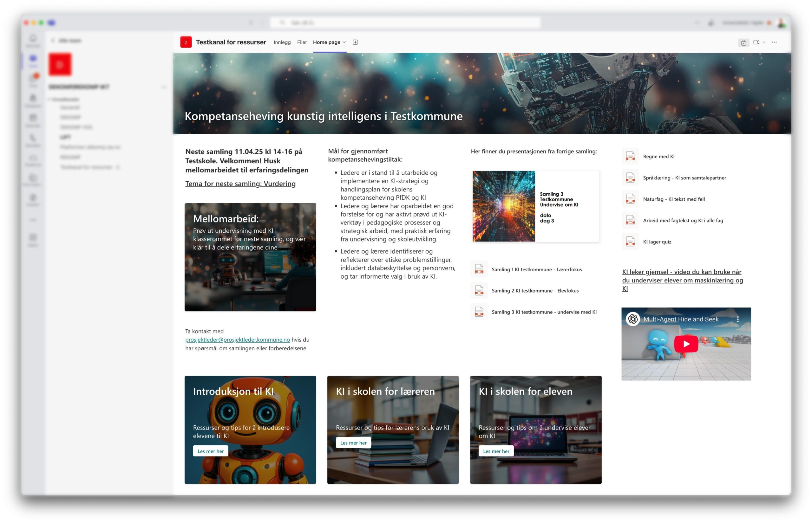Open the meeting options chevron beside camera
Image resolution: width=812 pixels, height=523 pixels.
point(764,42)
